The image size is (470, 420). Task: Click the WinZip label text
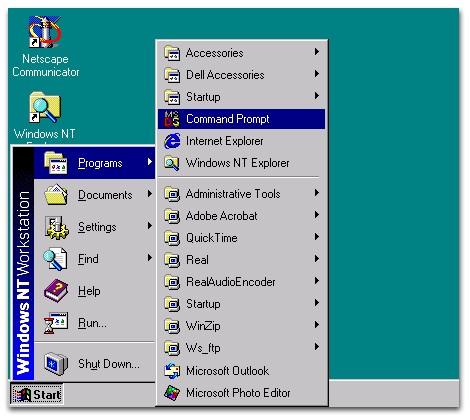(203, 326)
